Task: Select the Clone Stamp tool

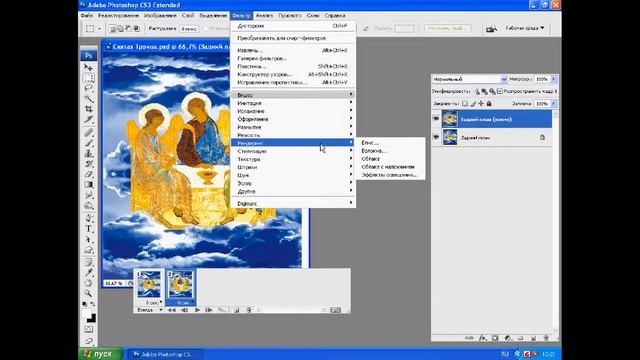Action: [89, 153]
